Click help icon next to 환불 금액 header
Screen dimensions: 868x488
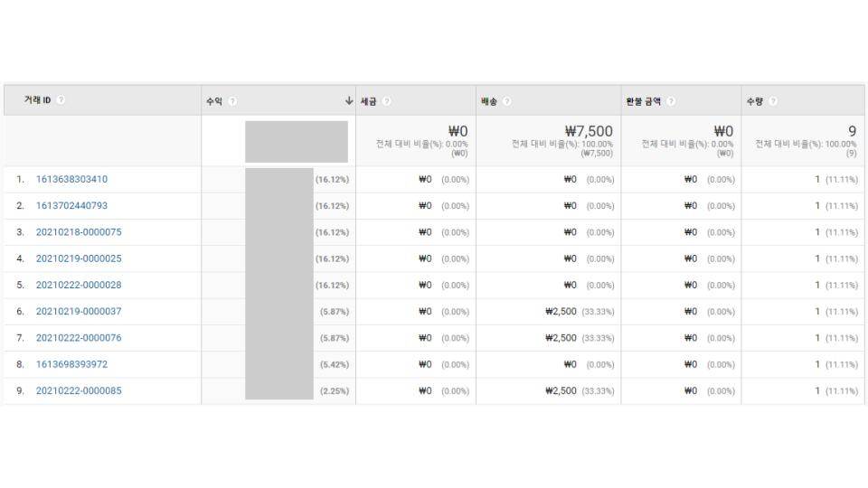click(670, 101)
